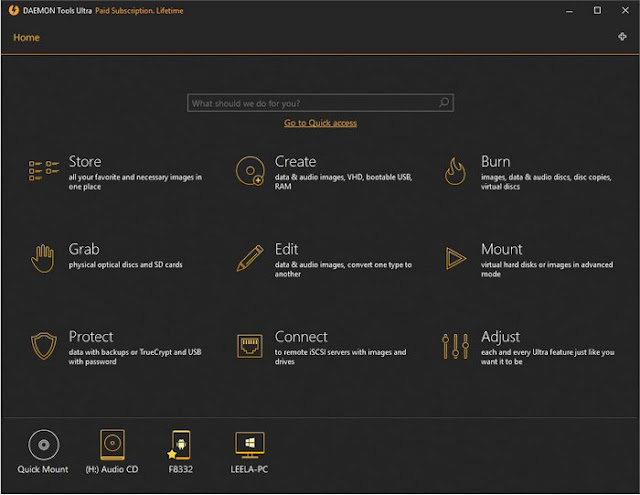Select the Grab hand icon

click(42, 258)
